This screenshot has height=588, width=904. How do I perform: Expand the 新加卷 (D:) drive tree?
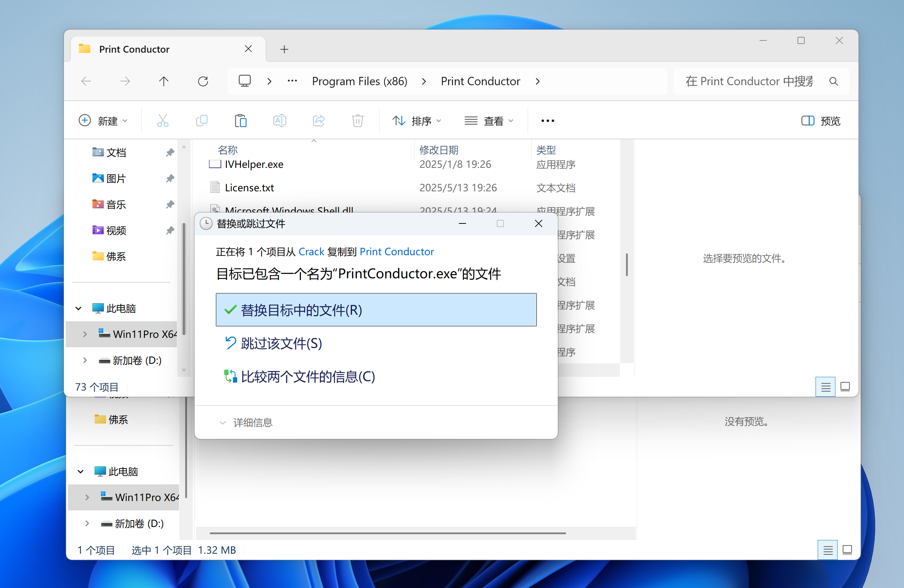(x=85, y=361)
